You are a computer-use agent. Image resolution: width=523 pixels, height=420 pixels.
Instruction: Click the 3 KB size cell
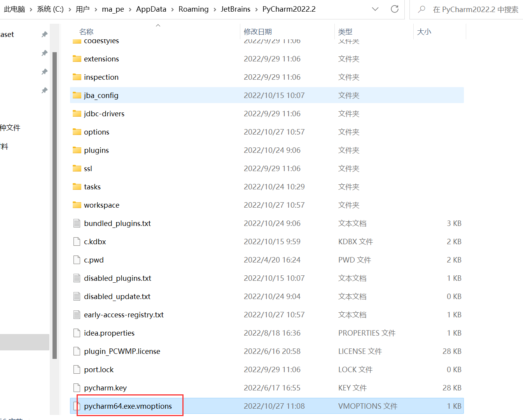tap(454, 223)
